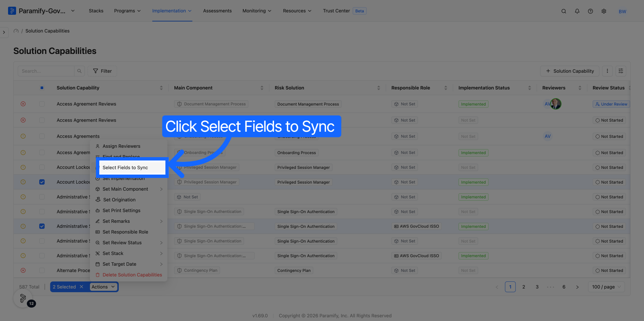Screen dimensions: 644x321
Task: Open Set Target Date submenu
Action: click(x=129, y=264)
